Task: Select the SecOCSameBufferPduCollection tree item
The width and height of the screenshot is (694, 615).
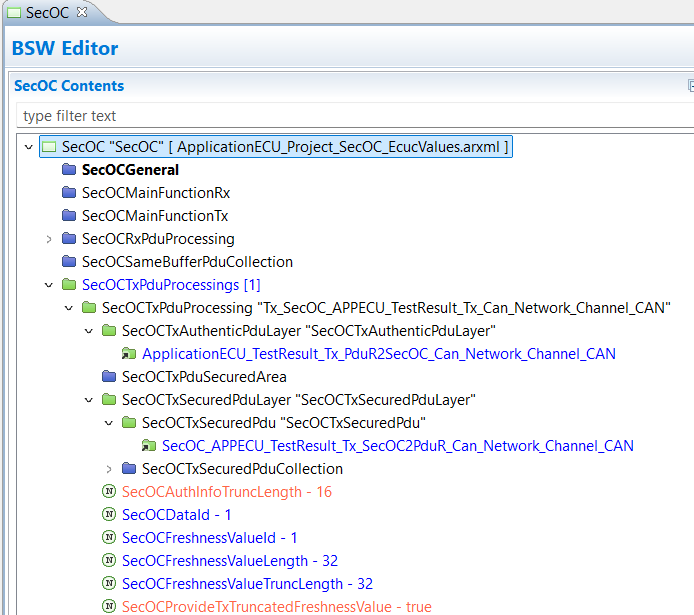Action: coord(187,262)
